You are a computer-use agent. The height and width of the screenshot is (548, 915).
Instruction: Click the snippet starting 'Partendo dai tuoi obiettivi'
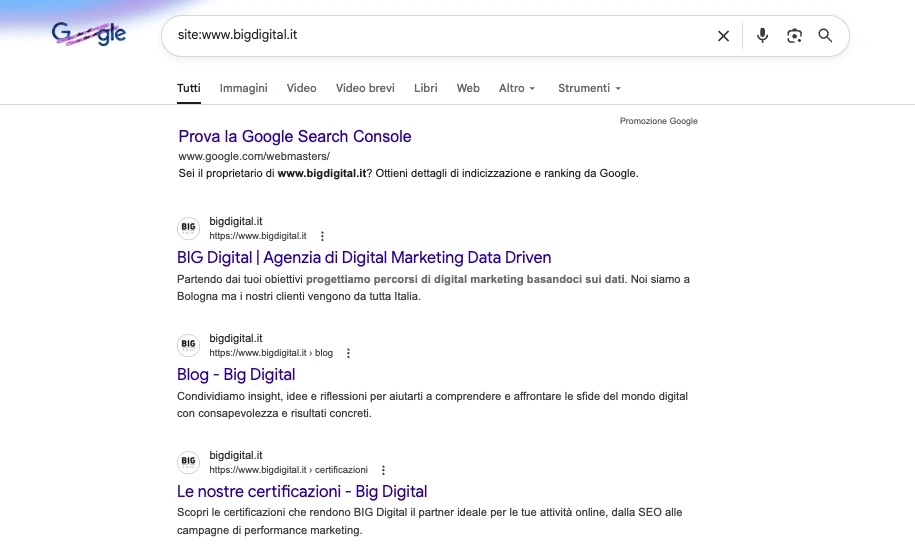pyautogui.click(x=433, y=288)
